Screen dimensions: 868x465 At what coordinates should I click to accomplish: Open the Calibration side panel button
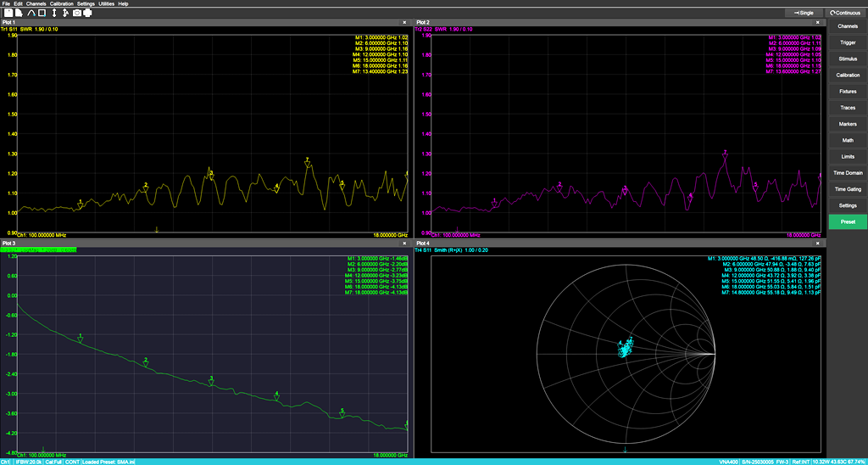click(848, 75)
